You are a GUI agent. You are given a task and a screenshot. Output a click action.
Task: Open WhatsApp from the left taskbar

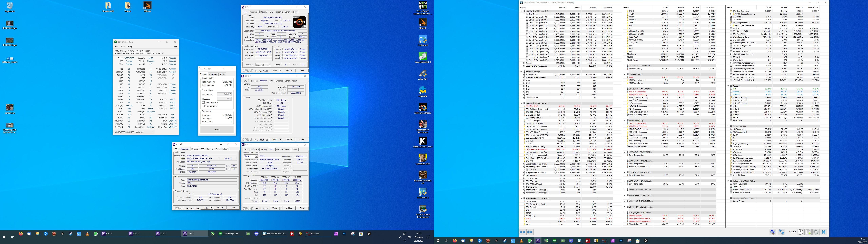click(96, 233)
